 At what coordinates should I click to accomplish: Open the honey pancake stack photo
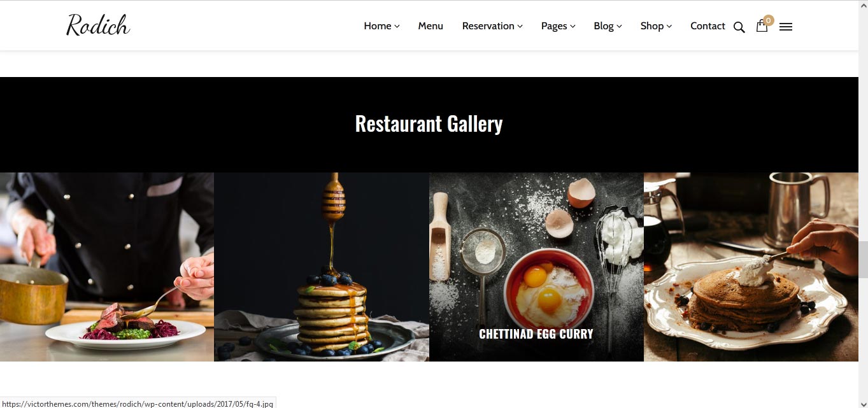point(322,267)
